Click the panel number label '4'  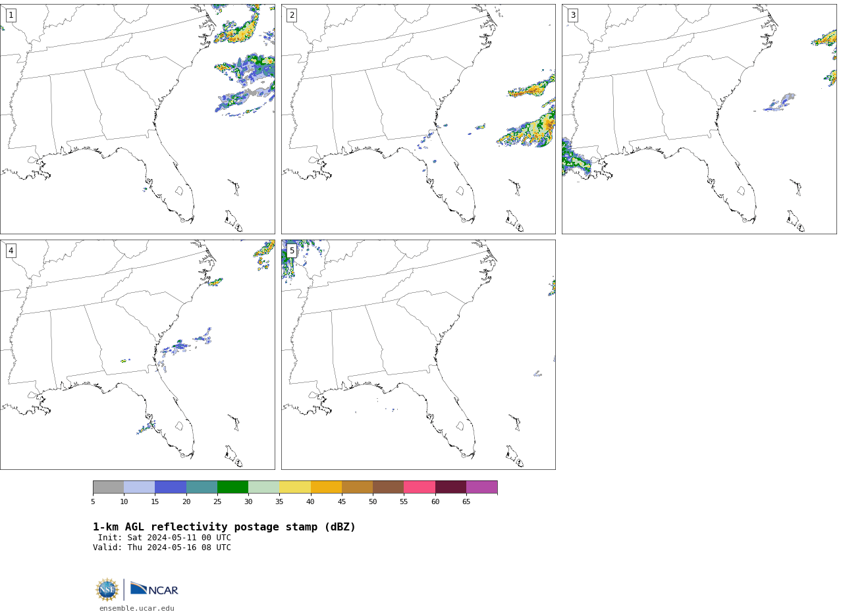[11, 251]
